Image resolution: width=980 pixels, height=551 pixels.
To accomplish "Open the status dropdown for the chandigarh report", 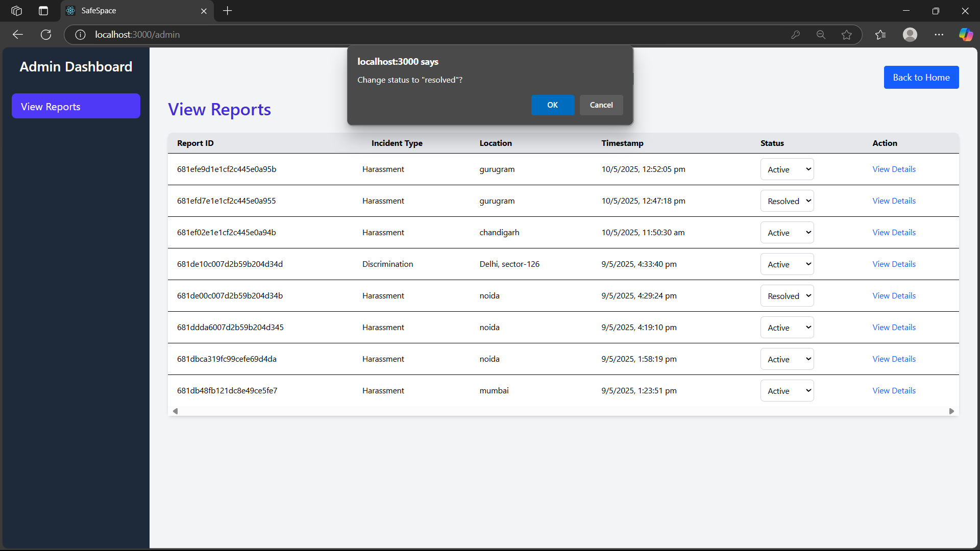I will click(x=787, y=233).
